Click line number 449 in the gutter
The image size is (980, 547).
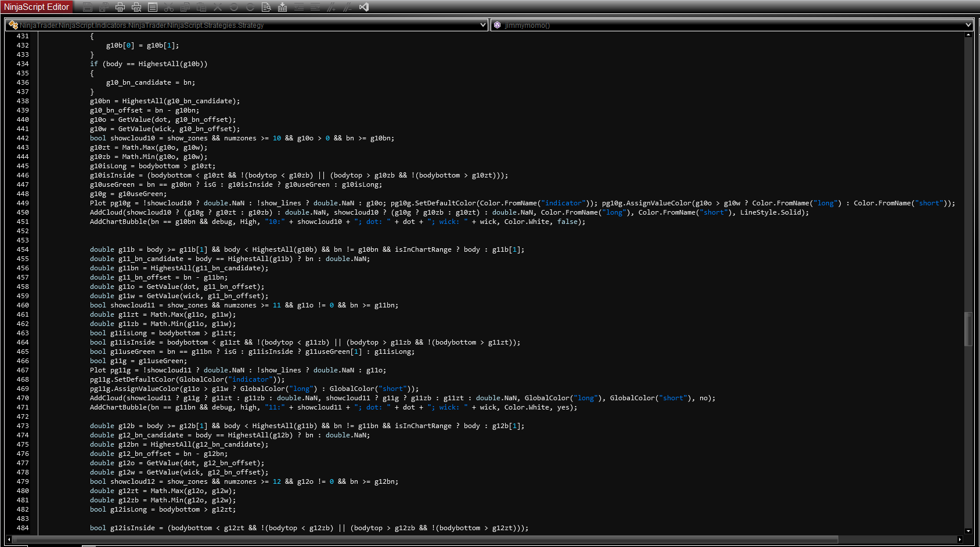(x=23, y=203)
